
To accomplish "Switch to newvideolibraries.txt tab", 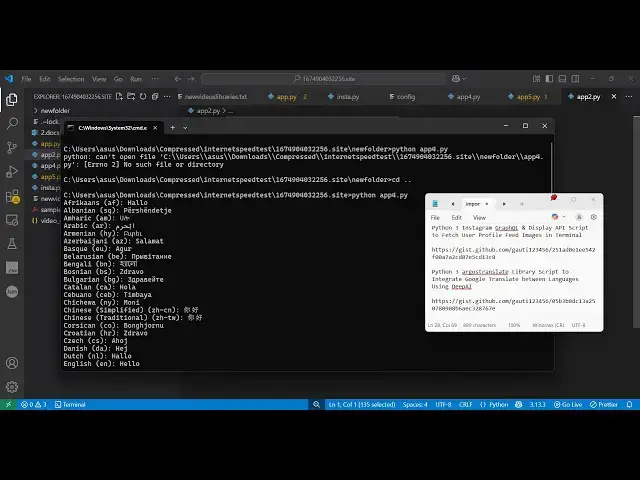I will click(212, 97).
